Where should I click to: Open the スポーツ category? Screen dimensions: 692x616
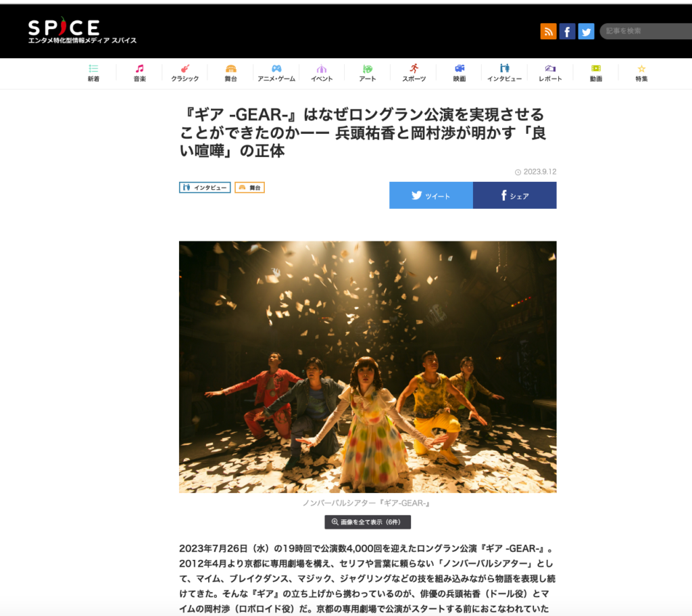point(414,73)
